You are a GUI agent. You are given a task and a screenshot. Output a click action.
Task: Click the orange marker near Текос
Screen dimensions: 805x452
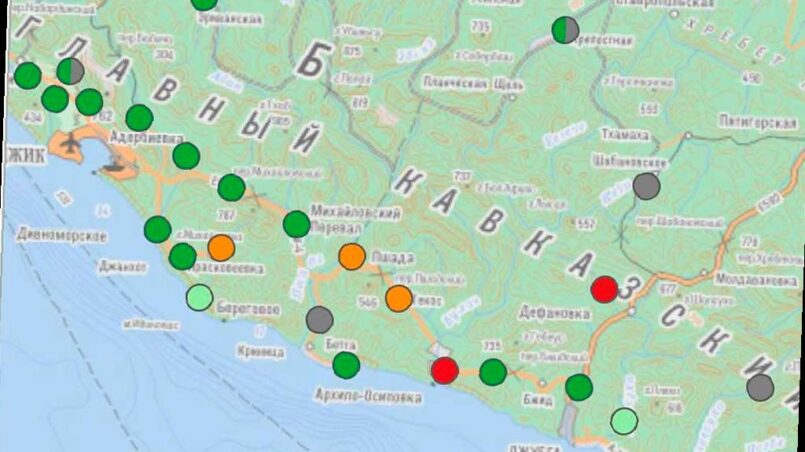[399, 298]
